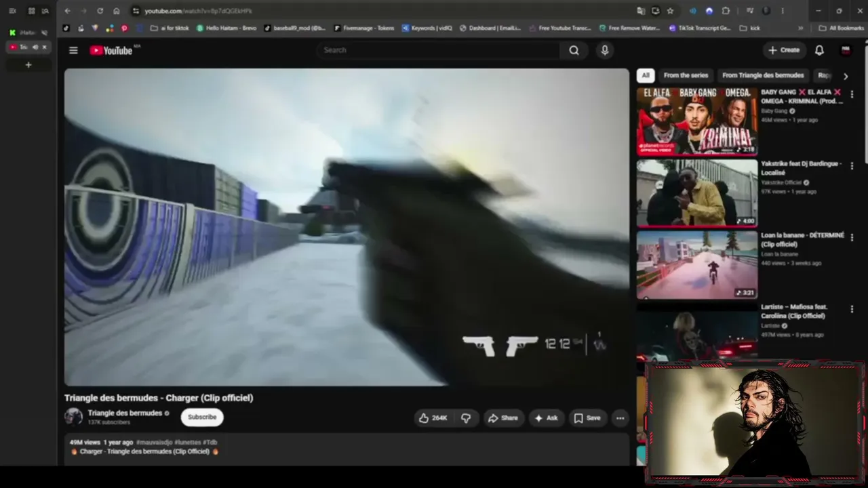Like the video with 264K likes
This screenshot has height=488, width=868.
(433, 418)
